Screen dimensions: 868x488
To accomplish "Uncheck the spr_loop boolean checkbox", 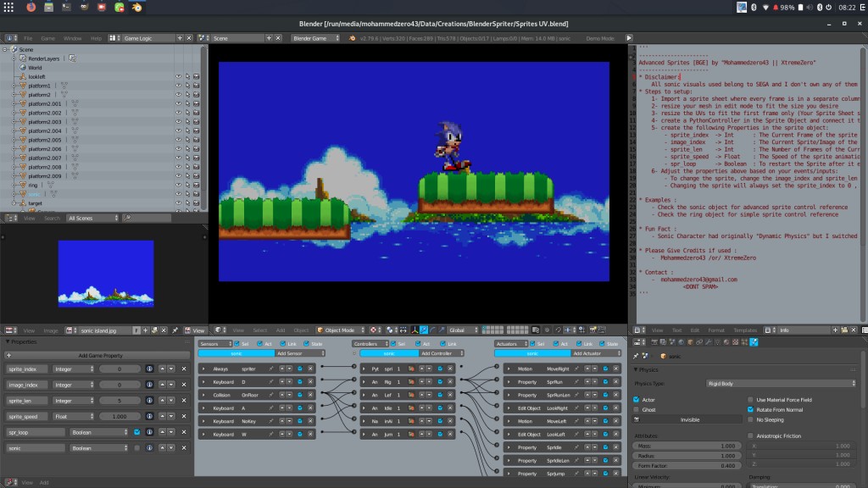I will tap(136, 432).
